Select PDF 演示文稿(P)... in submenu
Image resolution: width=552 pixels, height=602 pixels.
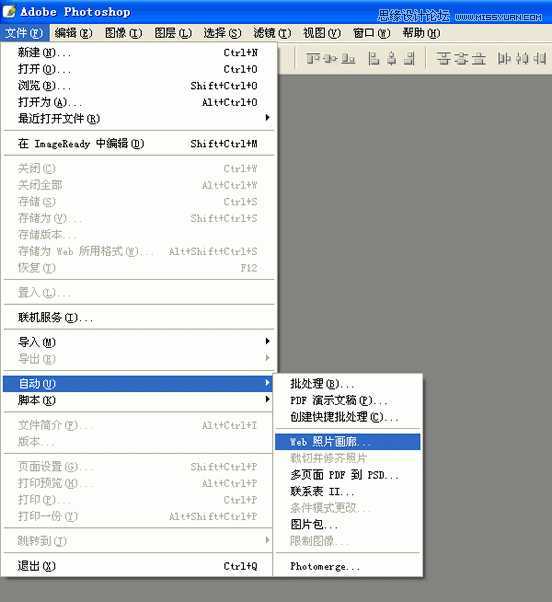[348, 400]
